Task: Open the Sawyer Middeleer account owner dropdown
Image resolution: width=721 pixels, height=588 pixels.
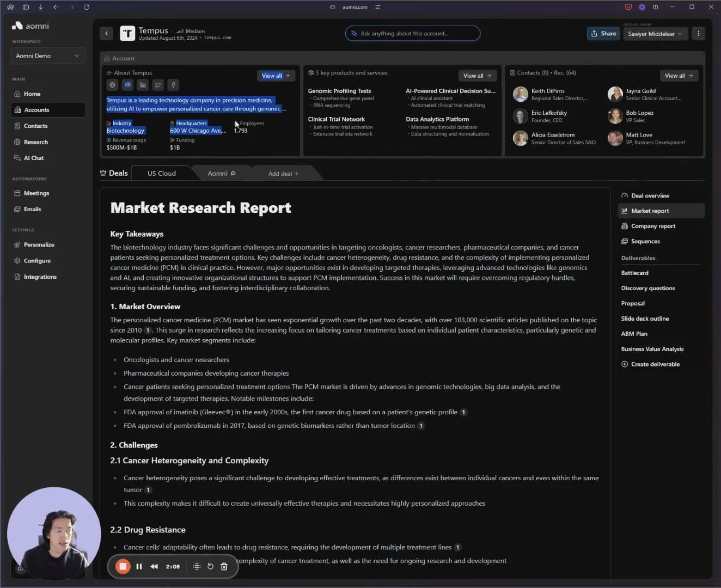Action: coord(655,34)
